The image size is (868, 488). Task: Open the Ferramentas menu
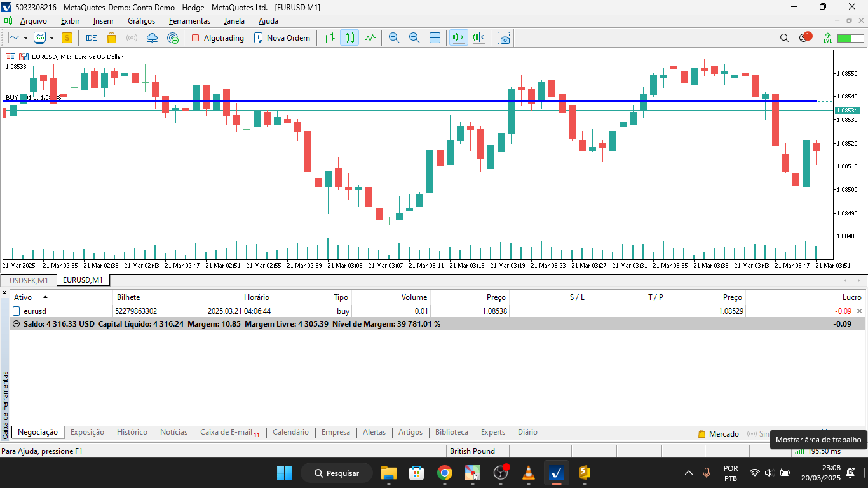pyautogui.click(x=189, y=21)
